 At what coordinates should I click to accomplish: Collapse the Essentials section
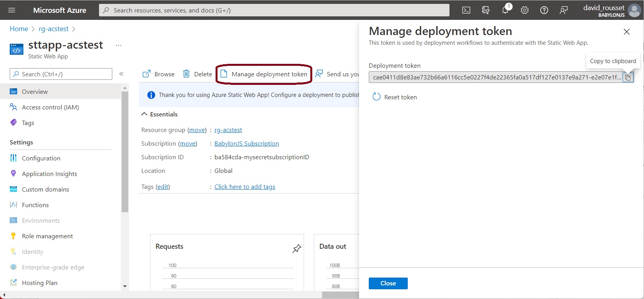(159, 114)
